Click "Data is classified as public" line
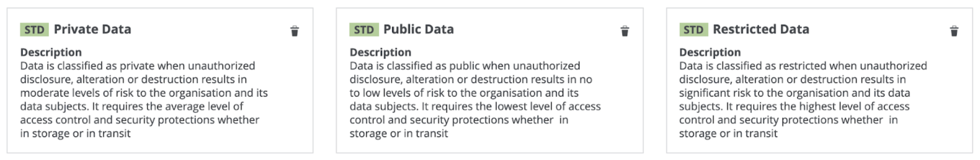Screen dimensions: 980x160 point(465,66)
